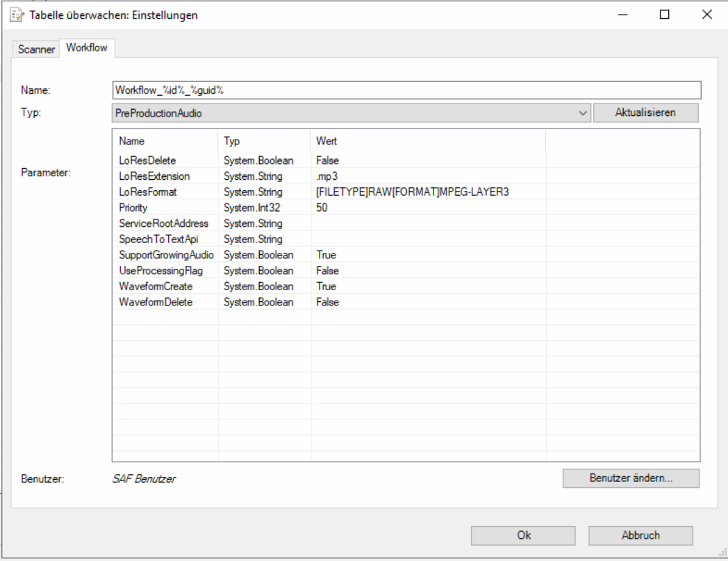The width and height of the screenshot is (728, 561).
Task: Switch to the Scanner tab
Action: click(36, 49)
